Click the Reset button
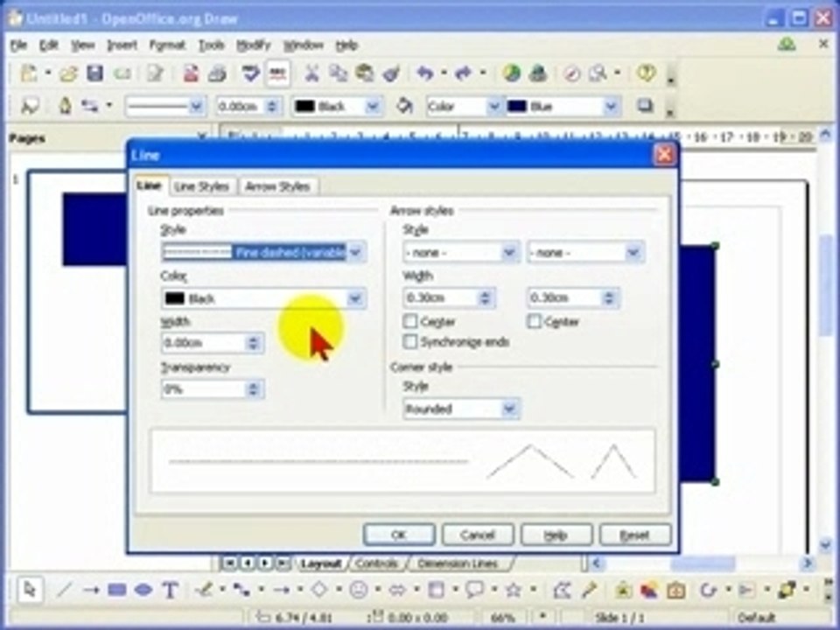This screenshot has height=630, width=840. pyautogui.click(x=635, y=535)
